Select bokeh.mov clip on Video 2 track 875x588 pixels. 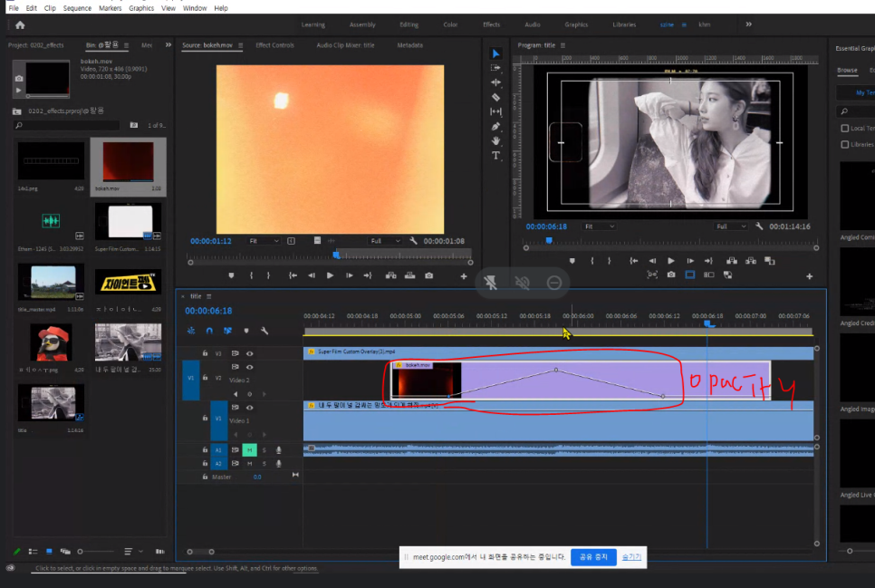click(x=581, y=381)
